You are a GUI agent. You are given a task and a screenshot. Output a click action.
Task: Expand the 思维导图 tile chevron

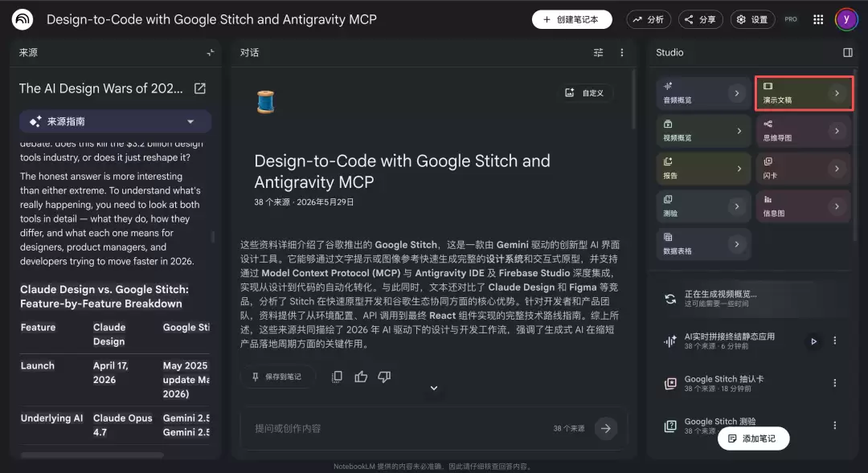(x=837, y=131)
